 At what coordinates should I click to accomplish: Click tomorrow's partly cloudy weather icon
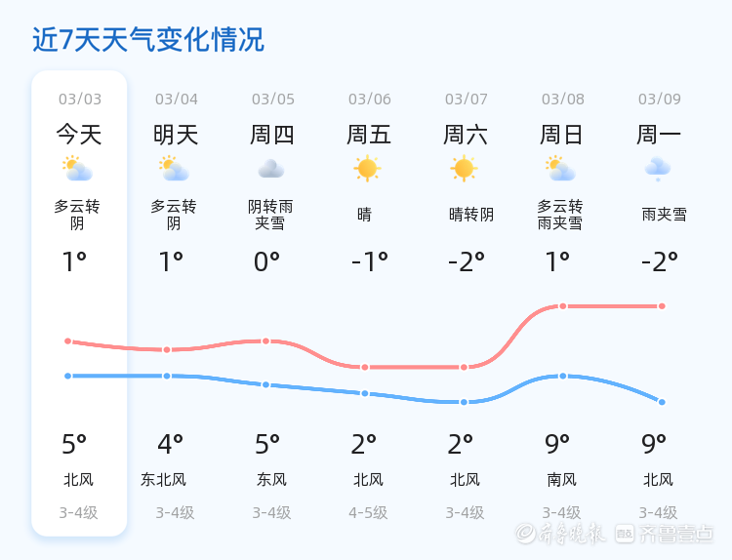coord(174,169)
